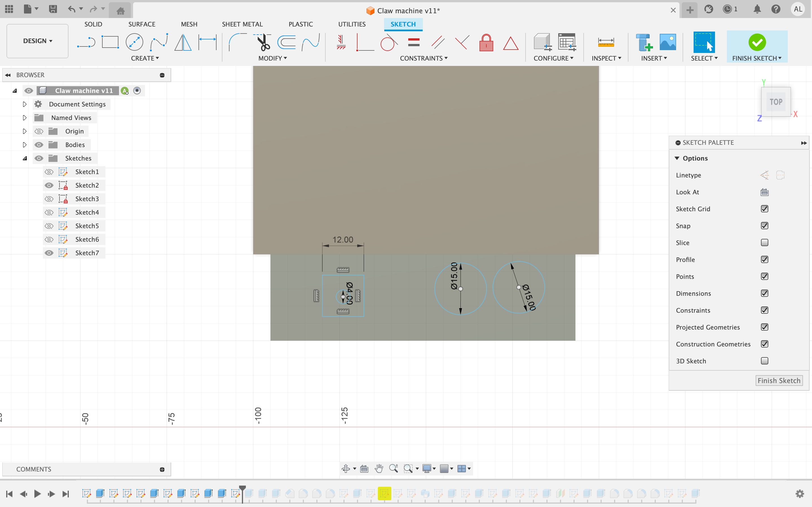Click Look At icon in Sketch Palette

[x=764, y=192]
